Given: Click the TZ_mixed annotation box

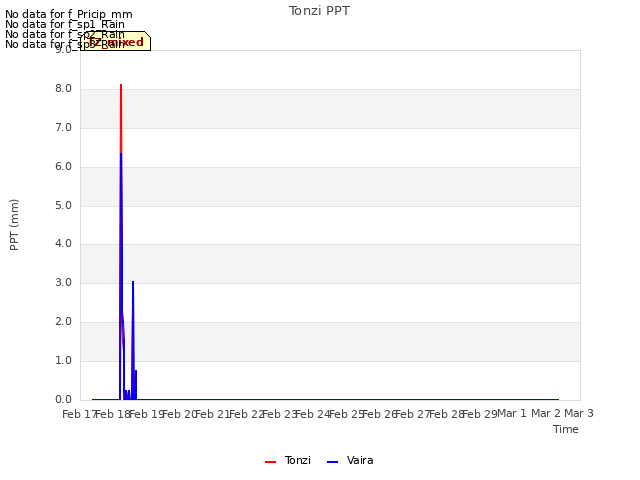Looking at the screenshot, I should click(116, 41).
